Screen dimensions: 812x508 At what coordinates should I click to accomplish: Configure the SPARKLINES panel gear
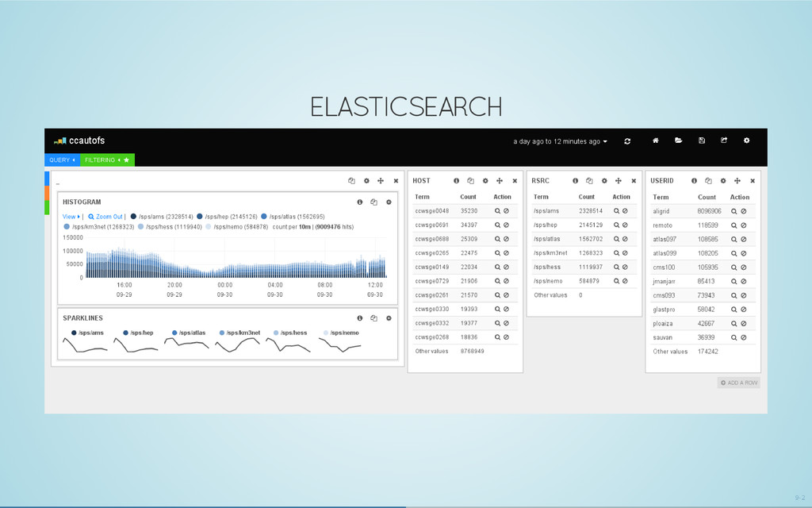tap(389, 318)
